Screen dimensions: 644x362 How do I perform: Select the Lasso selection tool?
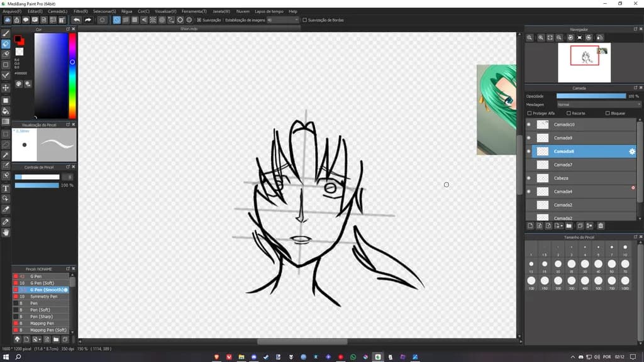coord(6,145)
